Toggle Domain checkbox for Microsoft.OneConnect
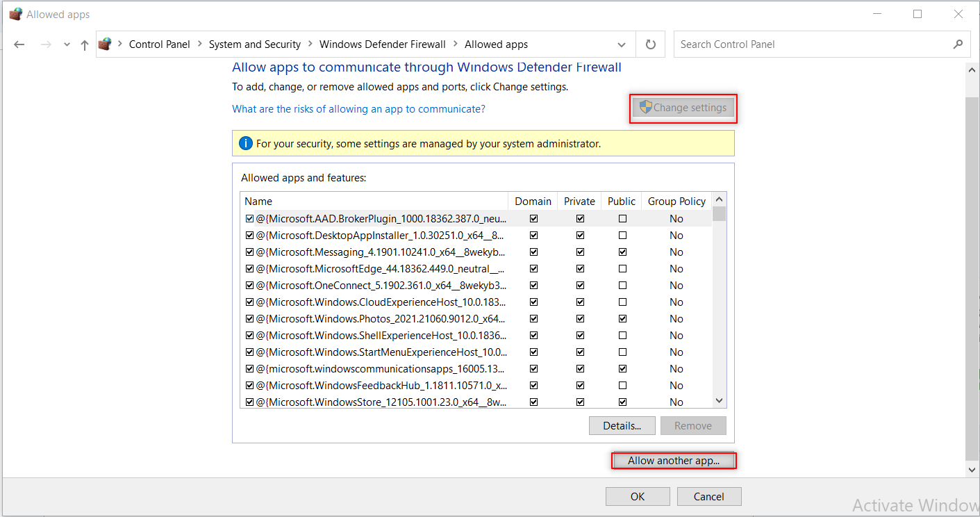The image size is (980, 517). coord(533,285)
